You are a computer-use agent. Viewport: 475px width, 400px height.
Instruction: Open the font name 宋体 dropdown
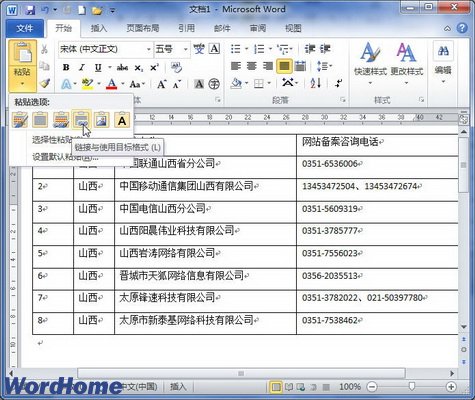point(149,49)
